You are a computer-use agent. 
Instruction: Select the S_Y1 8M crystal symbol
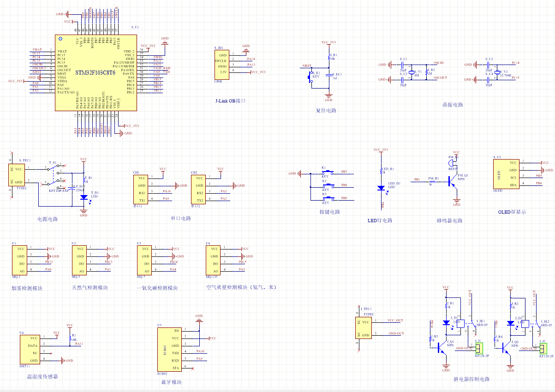[412, 71]
